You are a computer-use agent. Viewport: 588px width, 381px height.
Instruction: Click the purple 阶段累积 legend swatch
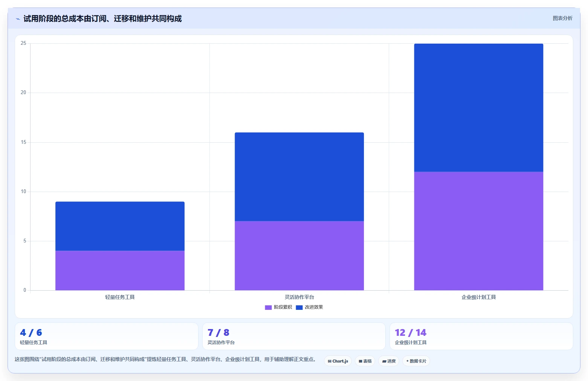click(x=268, y=308)
